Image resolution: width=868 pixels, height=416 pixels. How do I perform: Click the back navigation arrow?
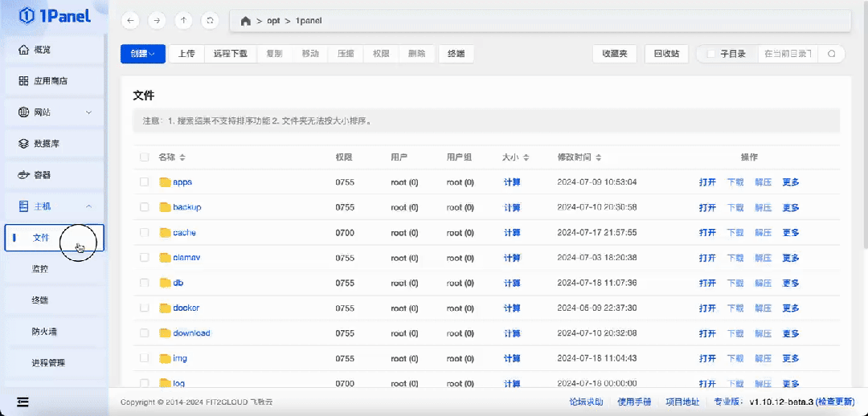click(131, 20)
